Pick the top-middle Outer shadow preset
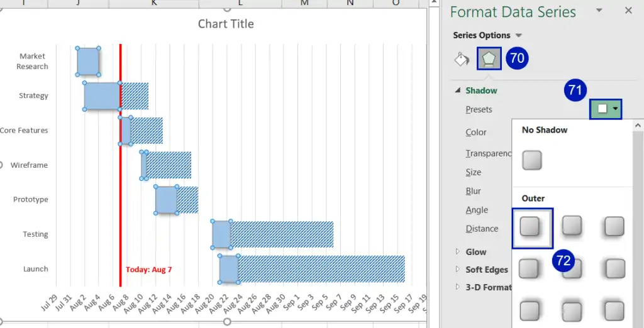 (572, 226)
